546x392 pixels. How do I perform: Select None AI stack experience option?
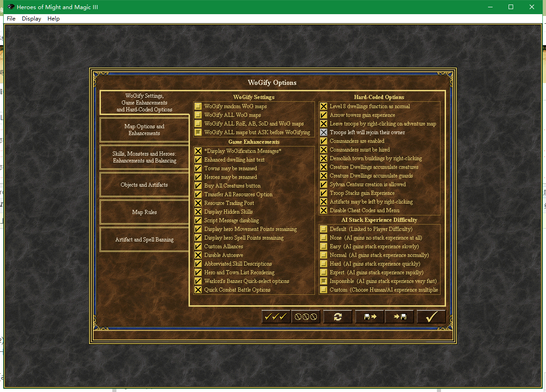click(x=324, y=238)
